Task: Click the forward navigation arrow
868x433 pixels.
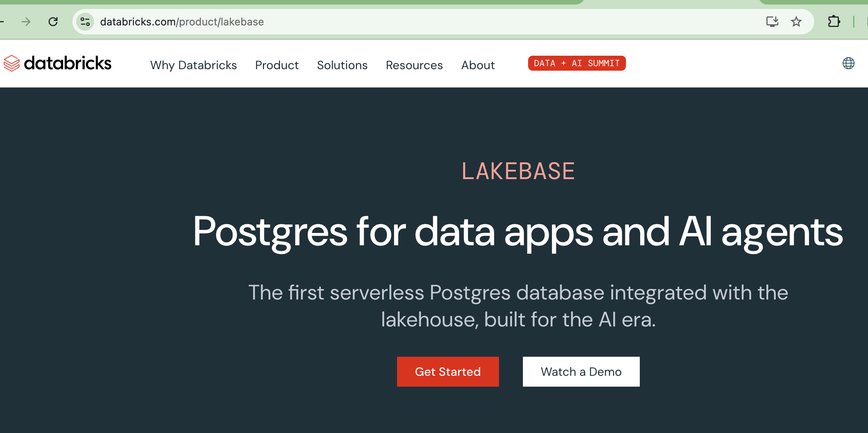Action: click(x=26, y=21)
